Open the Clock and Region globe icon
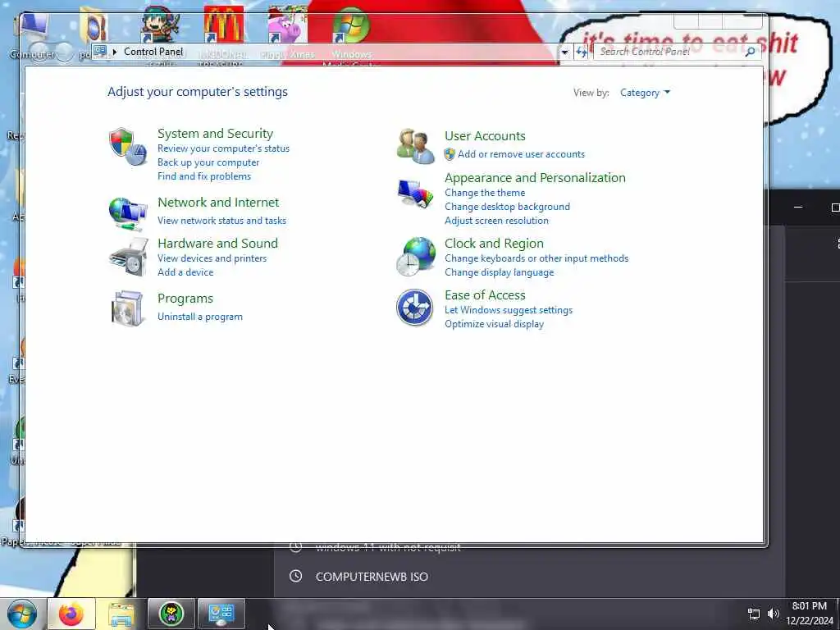 coord(416,257)
